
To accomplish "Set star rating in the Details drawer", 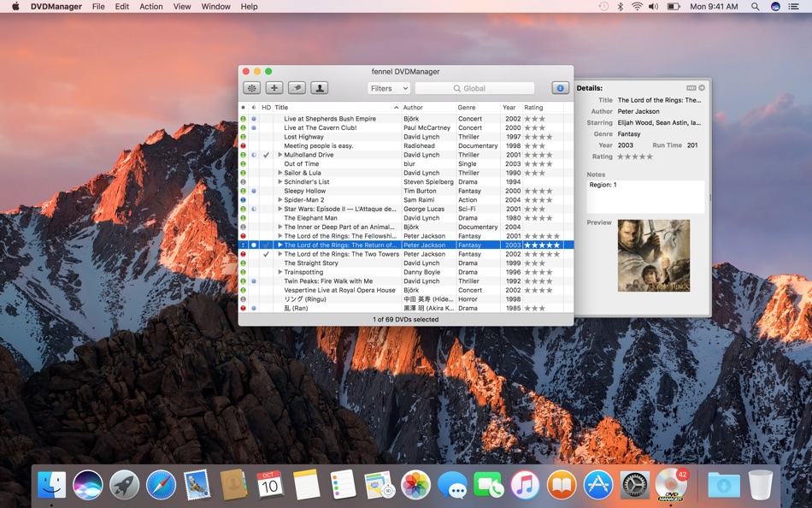I will coord(635,157).
